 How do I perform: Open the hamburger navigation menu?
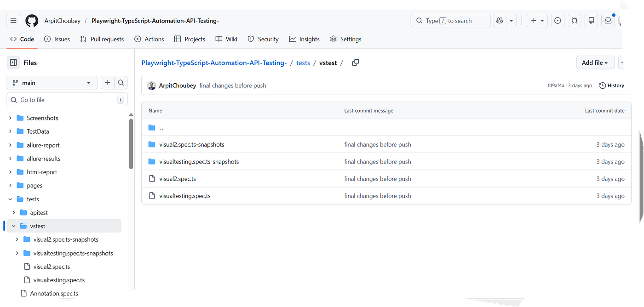coord(13,21)
